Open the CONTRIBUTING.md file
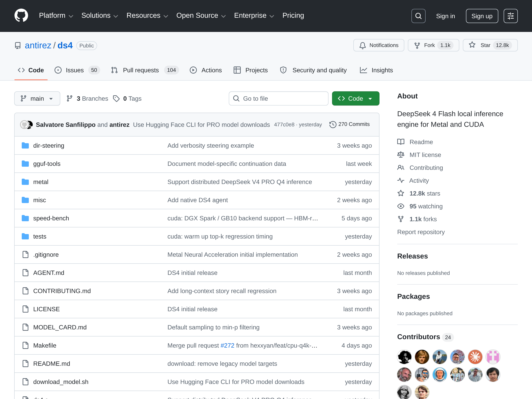This screenshot has width=532, height=399. 62,291
